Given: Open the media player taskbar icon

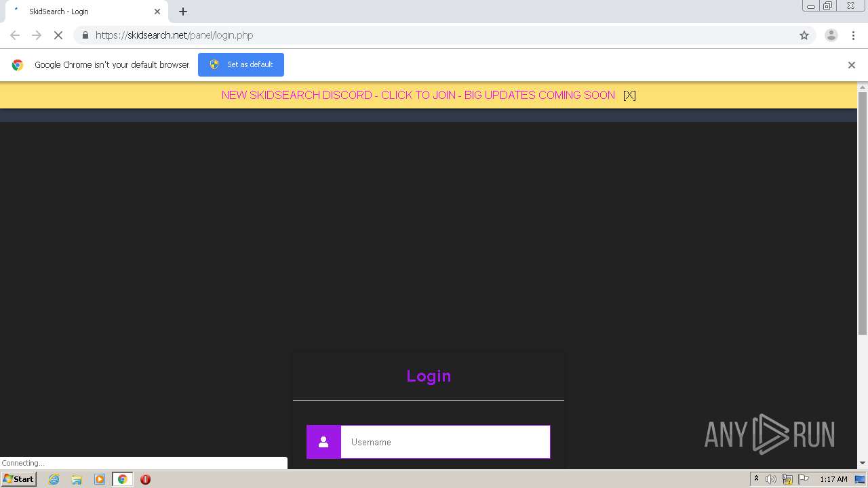Looking at the screenshot, I should point(100,479).
